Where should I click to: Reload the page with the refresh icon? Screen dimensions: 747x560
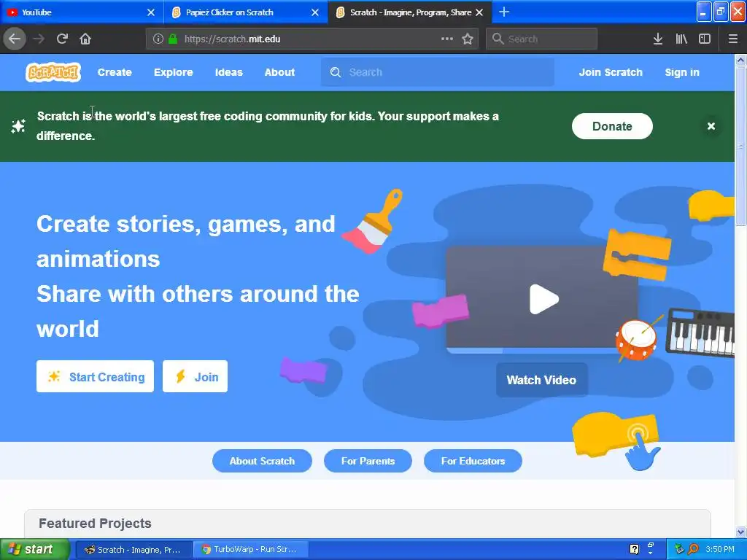62,39
